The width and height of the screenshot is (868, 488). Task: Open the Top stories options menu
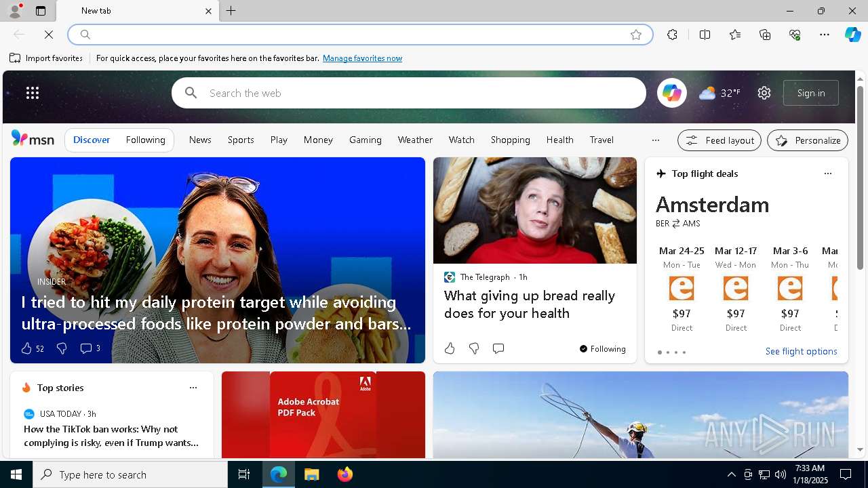click(x=193, y=388)
